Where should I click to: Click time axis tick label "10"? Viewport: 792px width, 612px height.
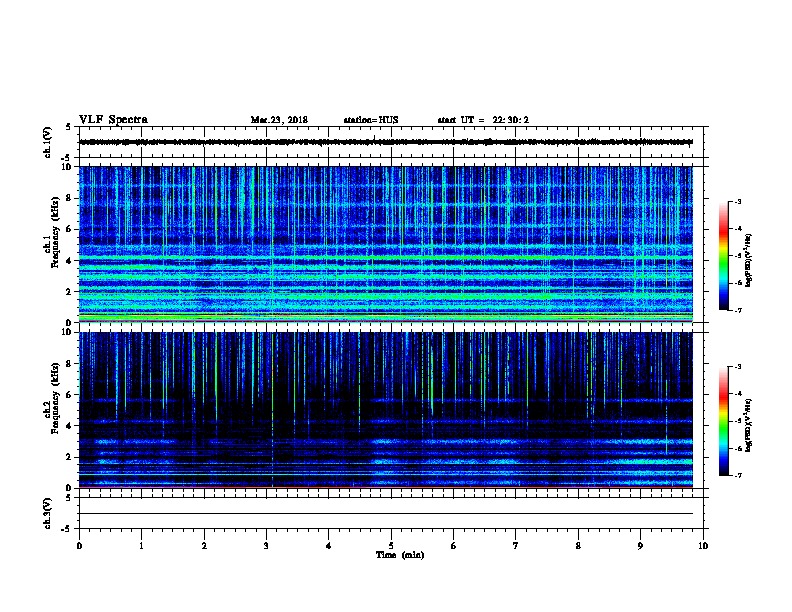[703, 546]
